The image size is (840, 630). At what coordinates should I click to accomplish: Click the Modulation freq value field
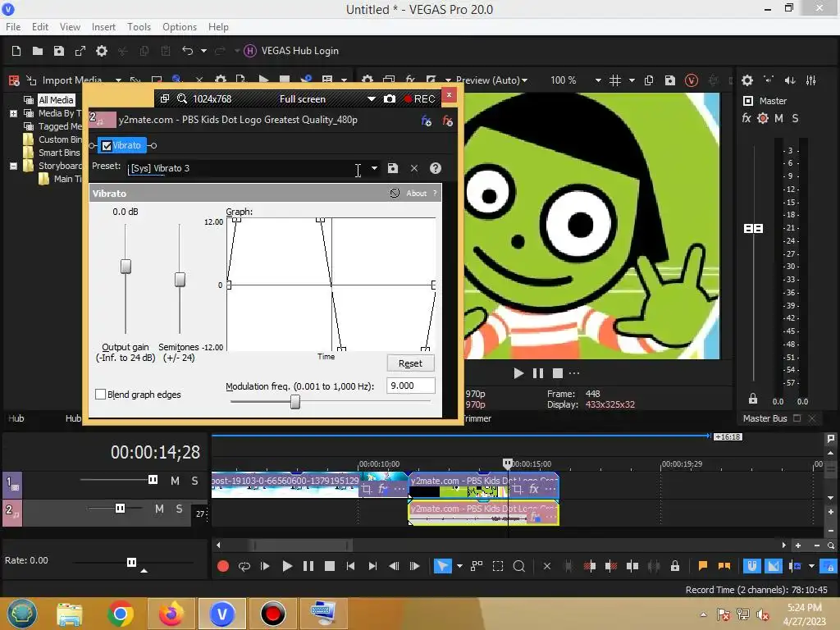coord(410,386)
